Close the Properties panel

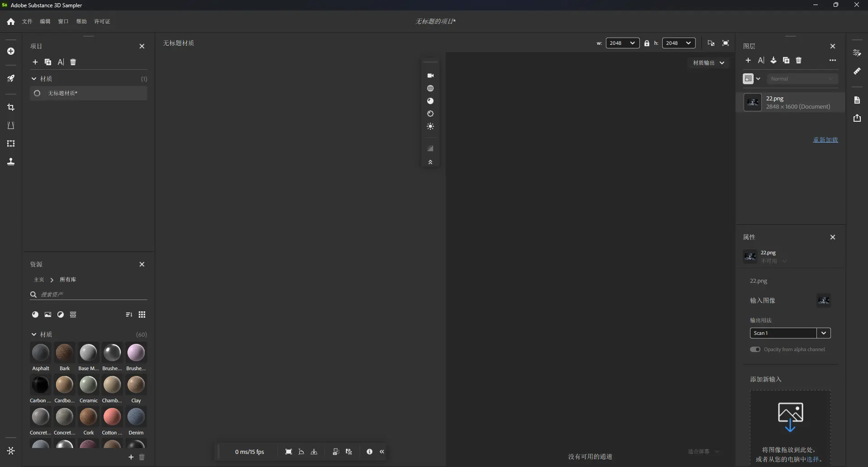(x=833, y=237)
